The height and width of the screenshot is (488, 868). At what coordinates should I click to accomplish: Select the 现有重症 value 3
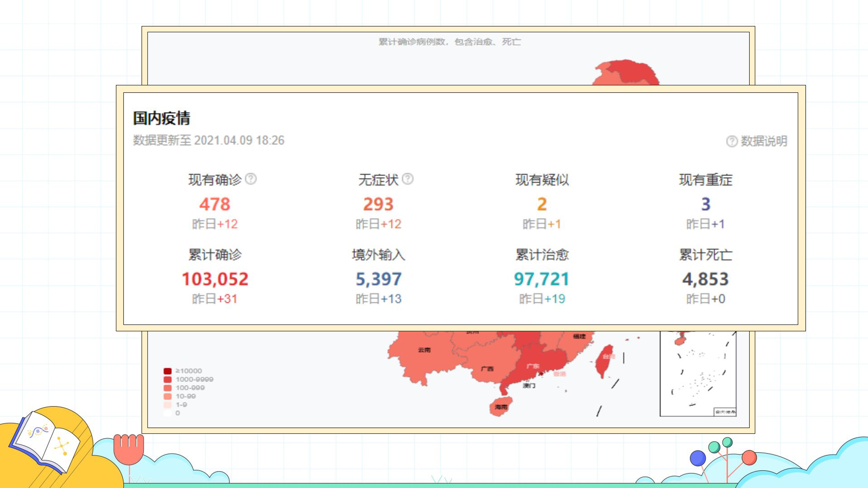[x=706, y=204]
